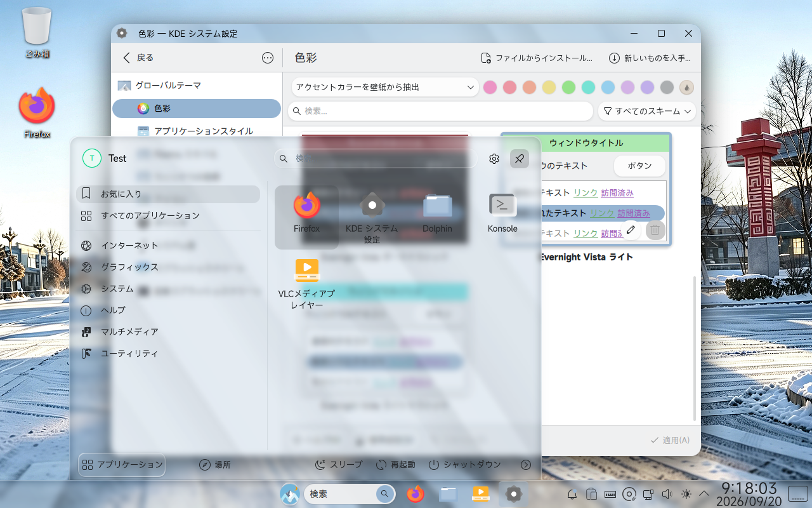Expand hidden system tray icons arrow
This screenshot has height=508, width=812.
click(x=704, y=494)
